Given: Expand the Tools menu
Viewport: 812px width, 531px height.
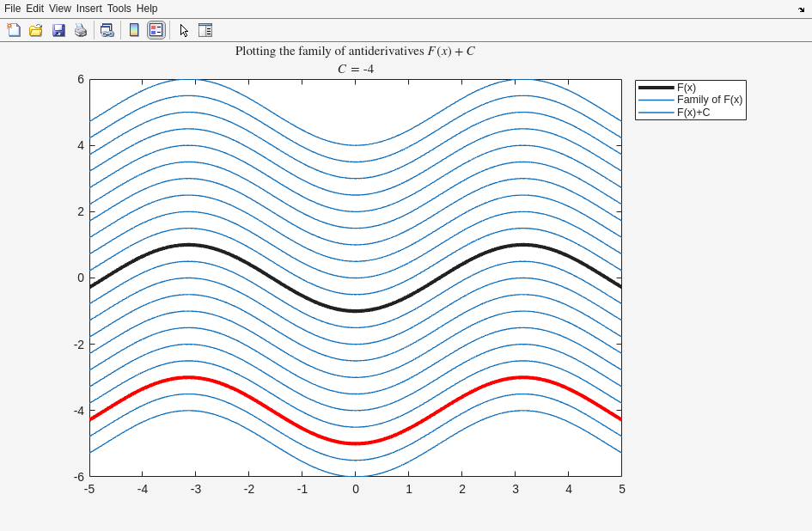Looking at the screenshot, I should pos(119,9).
